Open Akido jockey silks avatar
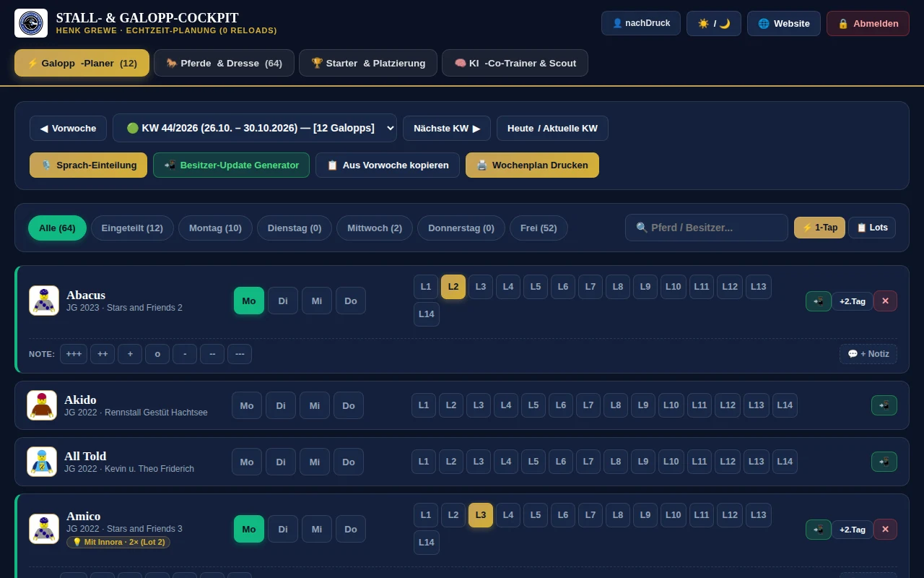This screenshot has width=924, height=578. tap(42, 405)
